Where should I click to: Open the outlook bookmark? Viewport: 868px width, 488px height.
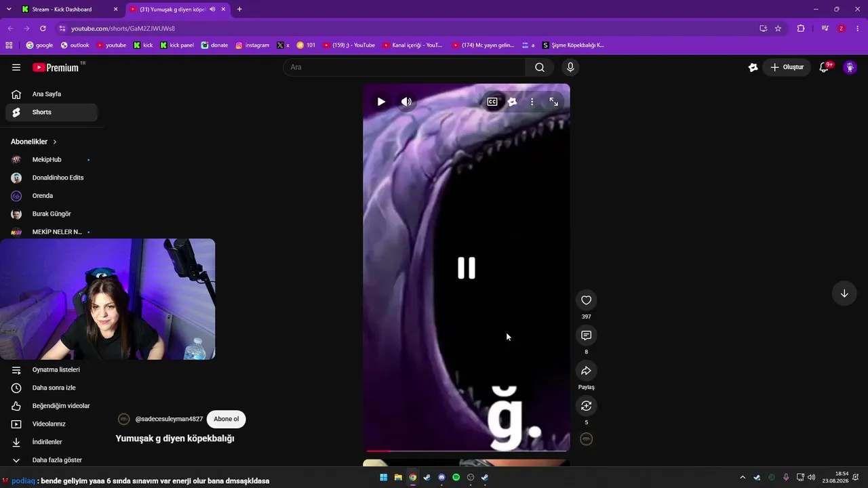[75, 45]
